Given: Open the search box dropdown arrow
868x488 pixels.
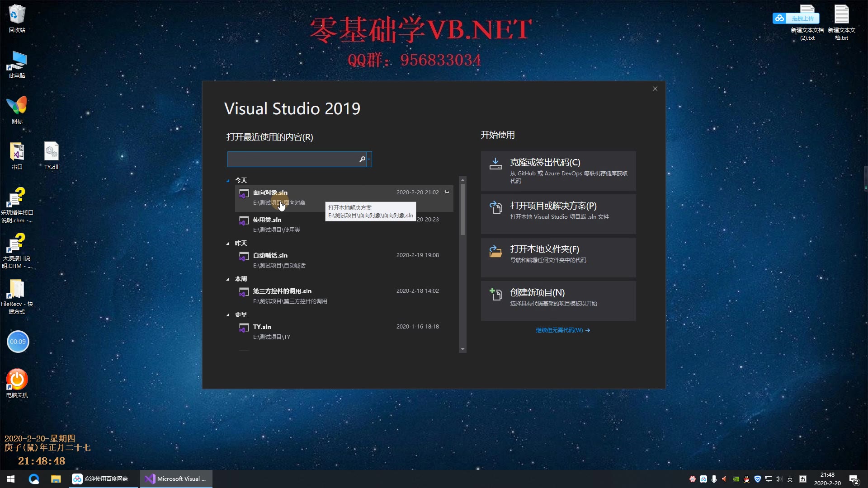Looking at the screenshot, I should click(369, 159).
